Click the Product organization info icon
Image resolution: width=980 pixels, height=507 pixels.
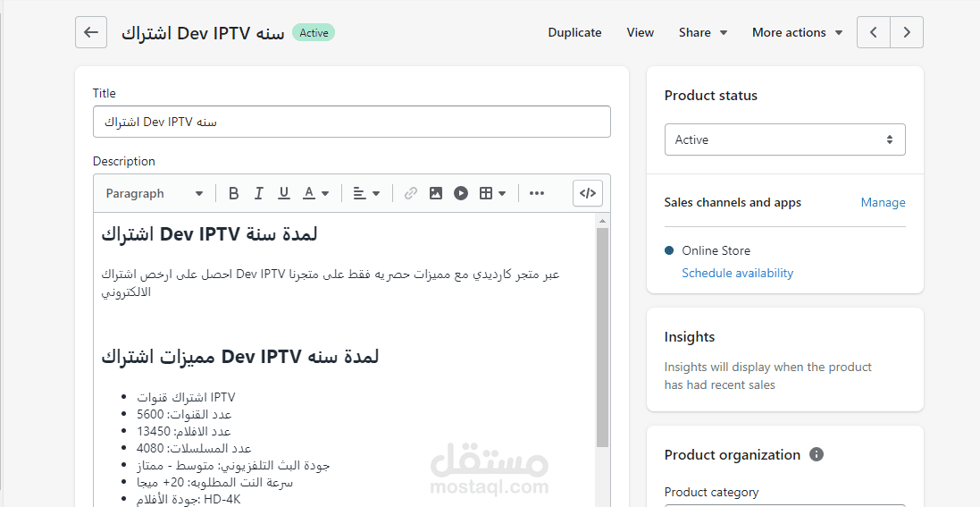pos(817,454)
